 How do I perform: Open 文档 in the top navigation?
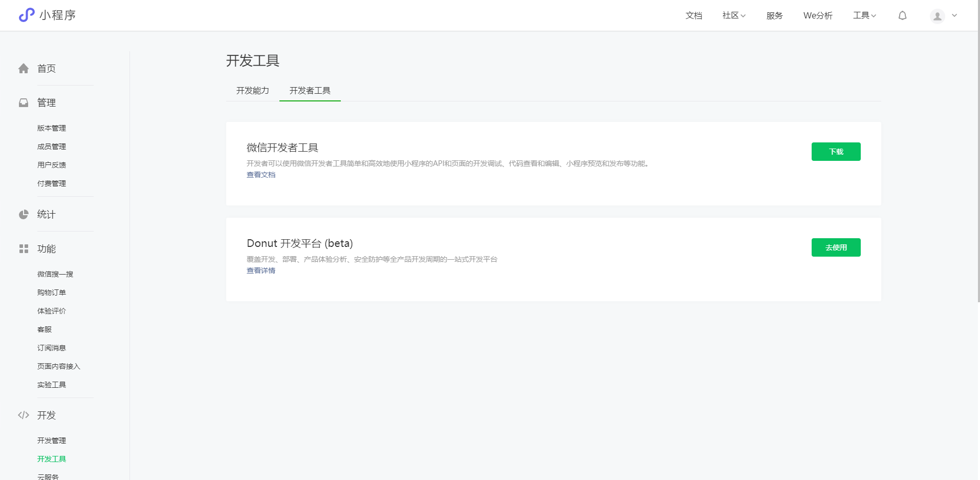[694, 15]
